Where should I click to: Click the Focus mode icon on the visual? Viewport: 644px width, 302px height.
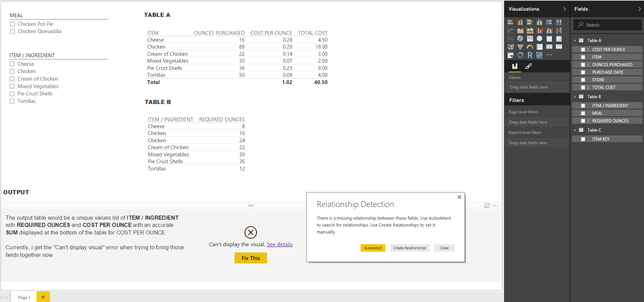coord(487,206)
